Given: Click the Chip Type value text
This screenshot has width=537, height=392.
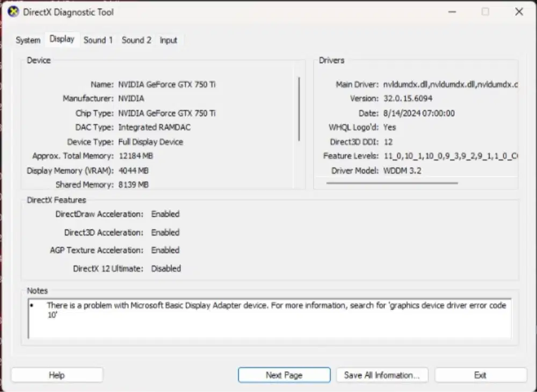Looking at the screenshot, I should [x=167, y=113].
